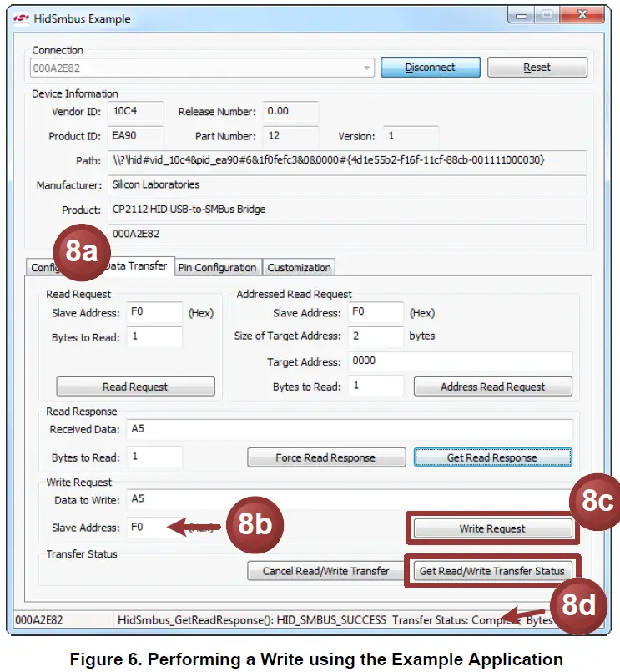Viewport: 620px width, 672px height.
Task: Click the Reset button
Action: [x=537, y=68]
